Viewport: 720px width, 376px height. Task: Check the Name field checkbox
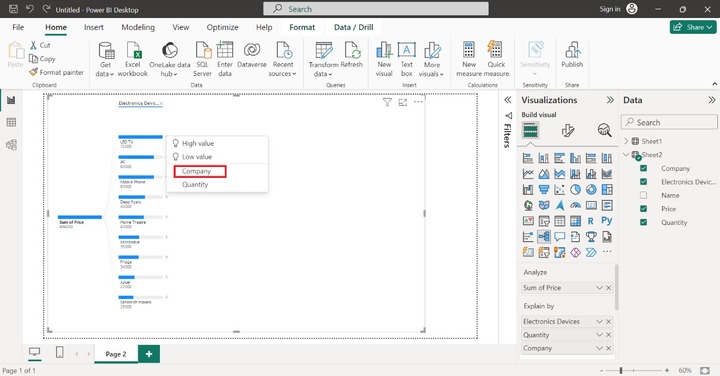643,196
